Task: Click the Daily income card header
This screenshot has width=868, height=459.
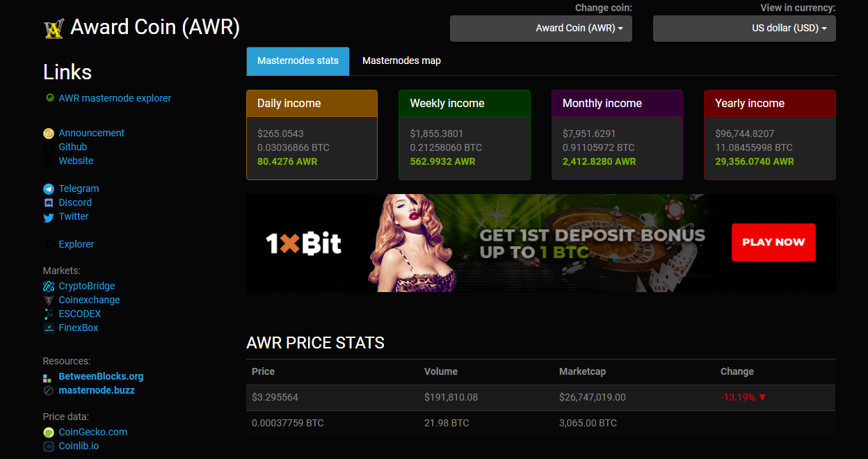Action: tap(312, 103)
